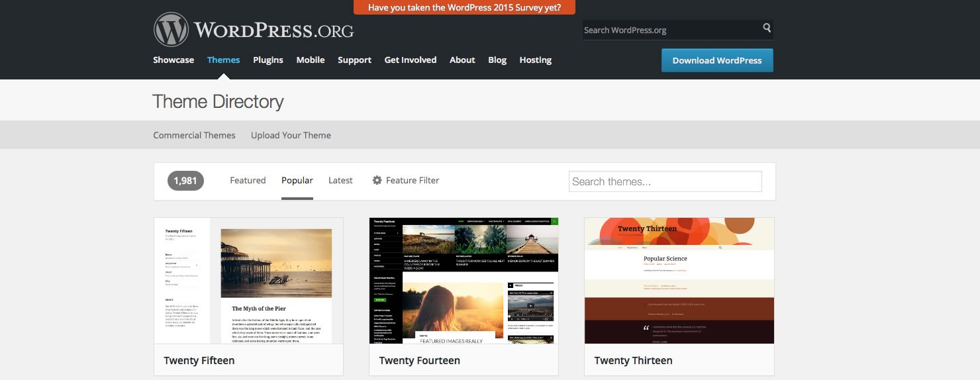Open the Mobile navigation link

[311, 60]
